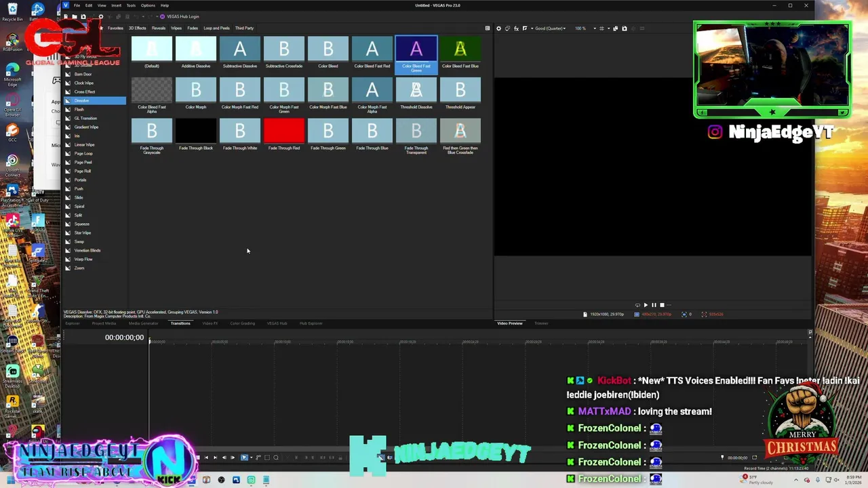Image resolution: width=868 pixels, height=488 pixels.
Task: Click the Wipes filter
Action: (176, 28)
